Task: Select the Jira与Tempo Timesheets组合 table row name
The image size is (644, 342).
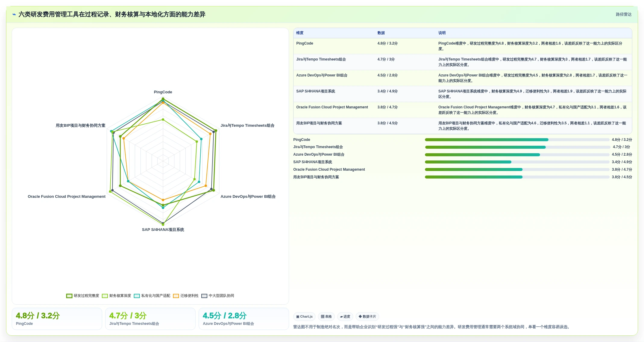Action: click(x=321, y=60)
